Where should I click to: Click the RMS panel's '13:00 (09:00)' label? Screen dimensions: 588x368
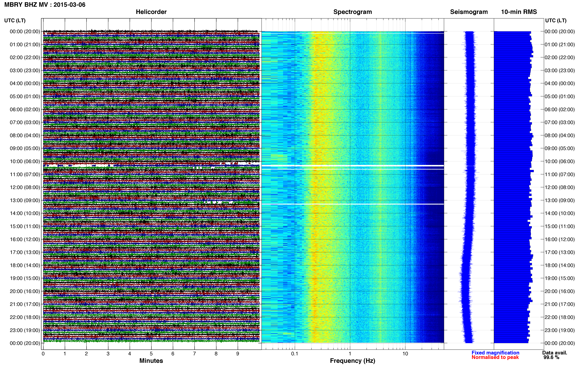tap(560, 200)
